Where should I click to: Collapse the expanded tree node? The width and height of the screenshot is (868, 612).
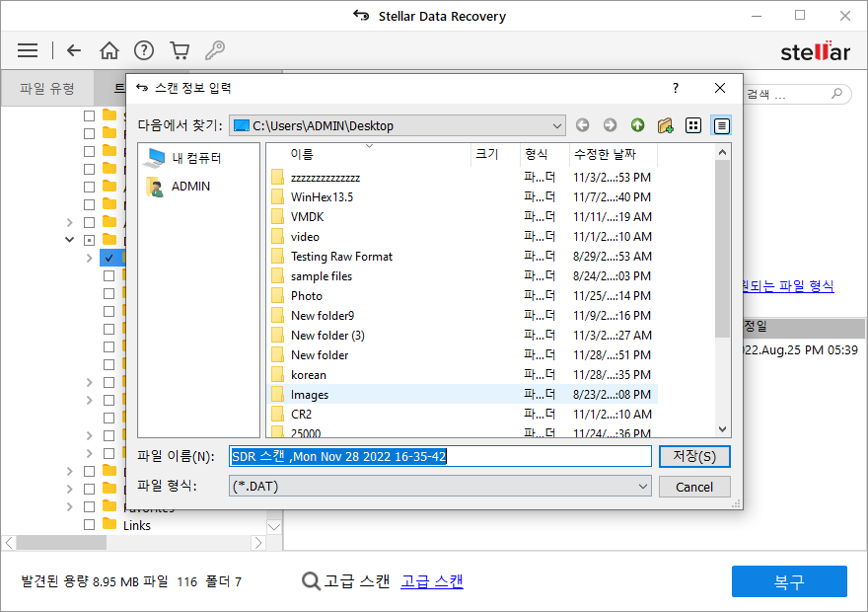pos(69,240)
